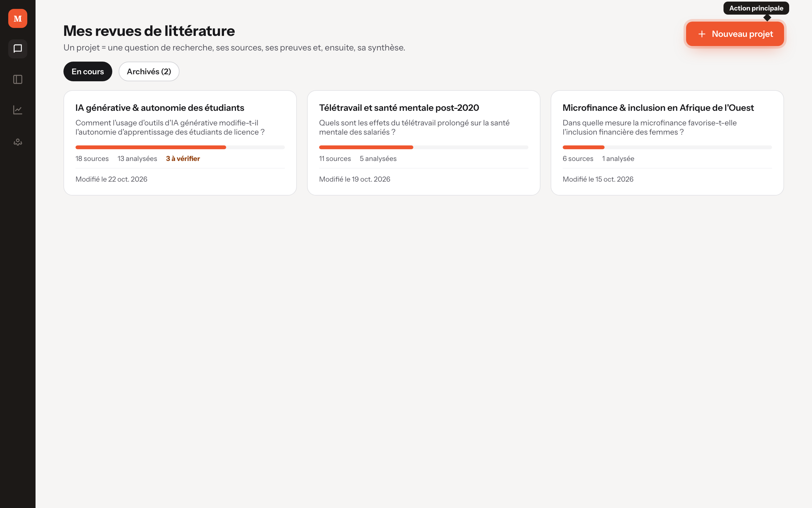Click '6 sources' on the Microfinance card

(x=578, y=158)
